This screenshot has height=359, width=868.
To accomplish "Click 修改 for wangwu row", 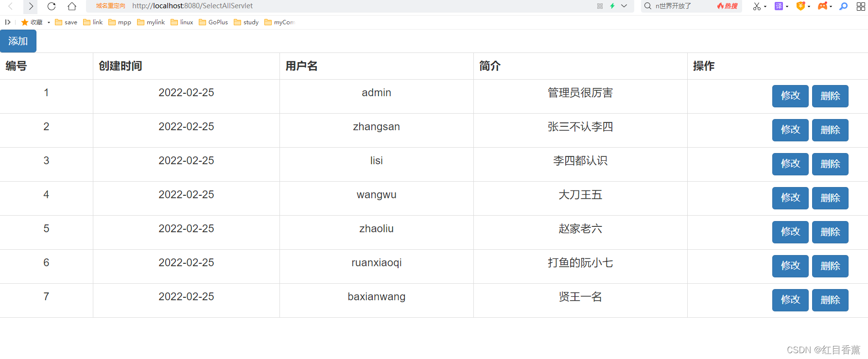I will pyautogui.click(x=790, y=198).
